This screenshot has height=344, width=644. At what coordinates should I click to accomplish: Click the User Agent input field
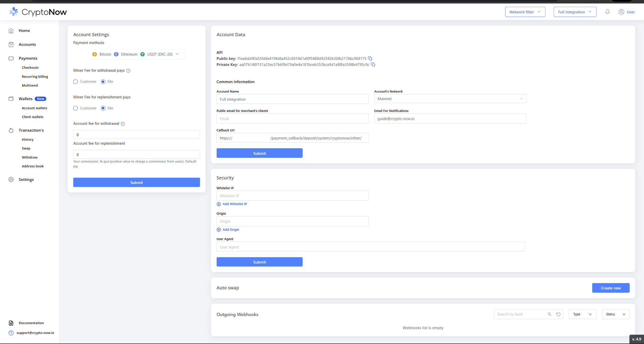coord(371,247)
